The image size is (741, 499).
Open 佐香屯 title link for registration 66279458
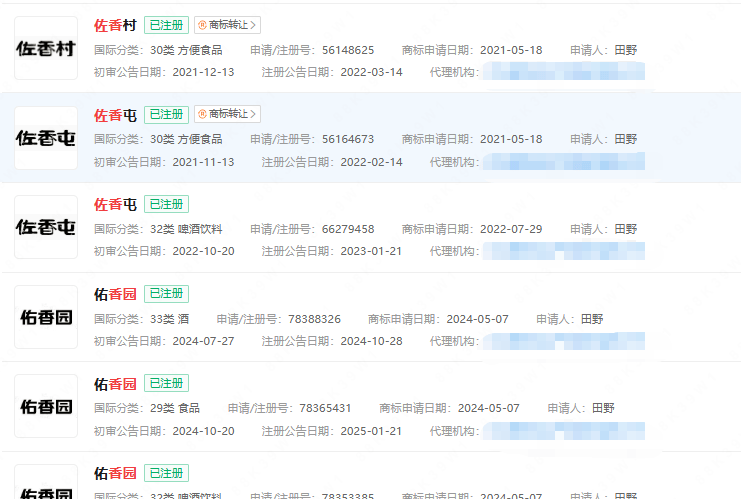(115, 204)
